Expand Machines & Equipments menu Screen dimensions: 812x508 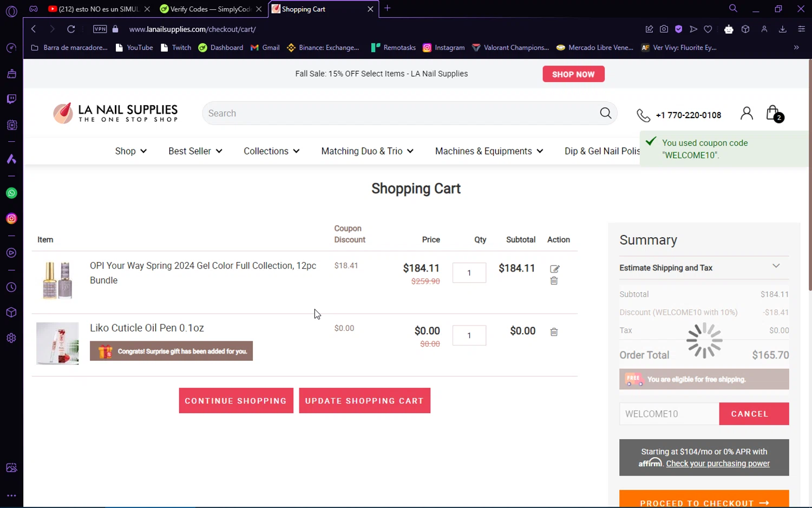[489, 151]
